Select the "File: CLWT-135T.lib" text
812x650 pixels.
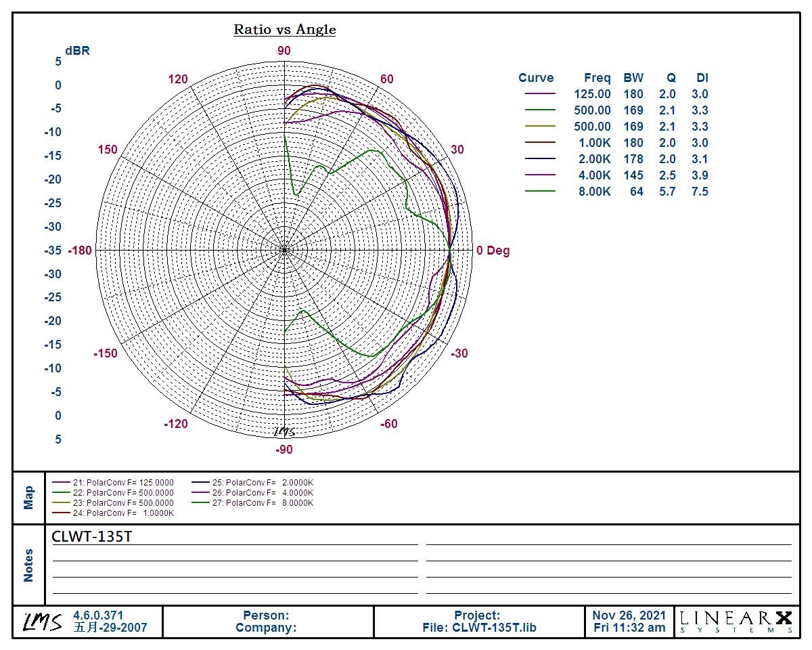point(479,628)
